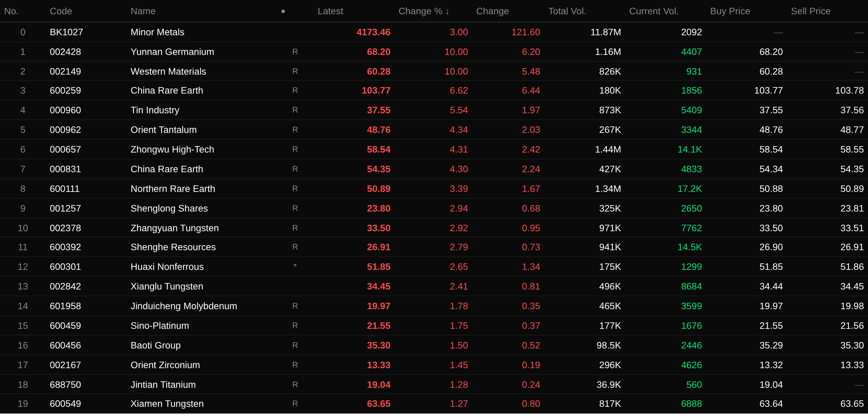
Task: Toggle sort on the Change % column
Action: coord(424,11)
